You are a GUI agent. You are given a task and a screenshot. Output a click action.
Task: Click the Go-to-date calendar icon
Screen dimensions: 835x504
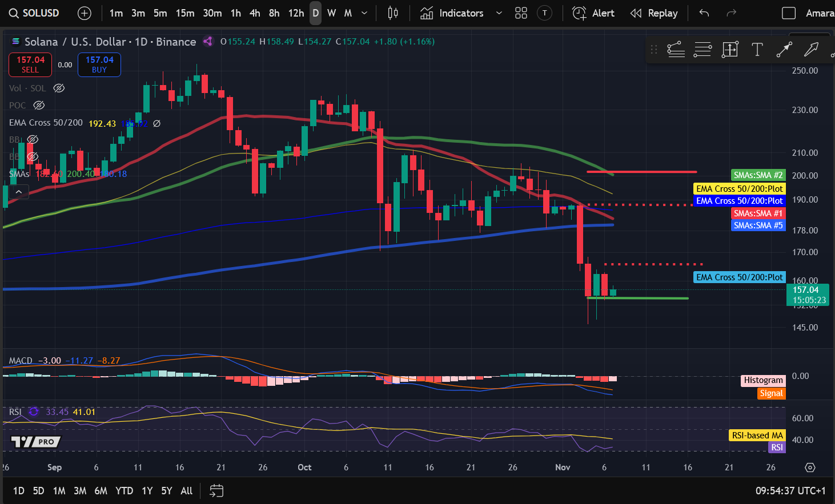pos(216,491)
